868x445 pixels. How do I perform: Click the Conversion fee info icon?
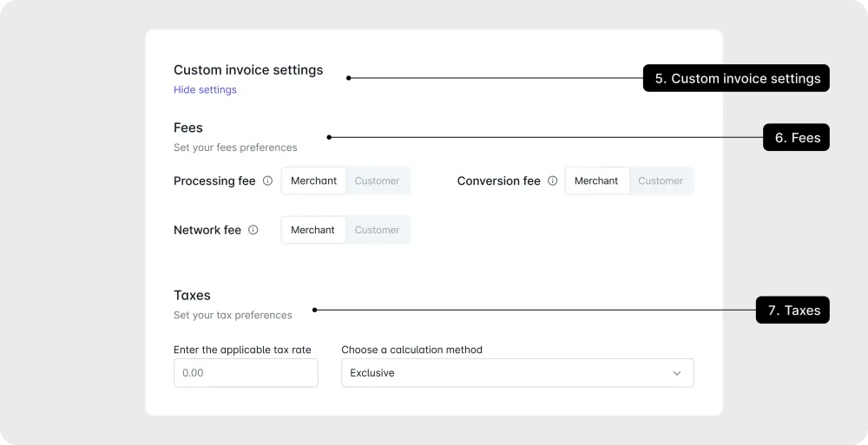552,180
